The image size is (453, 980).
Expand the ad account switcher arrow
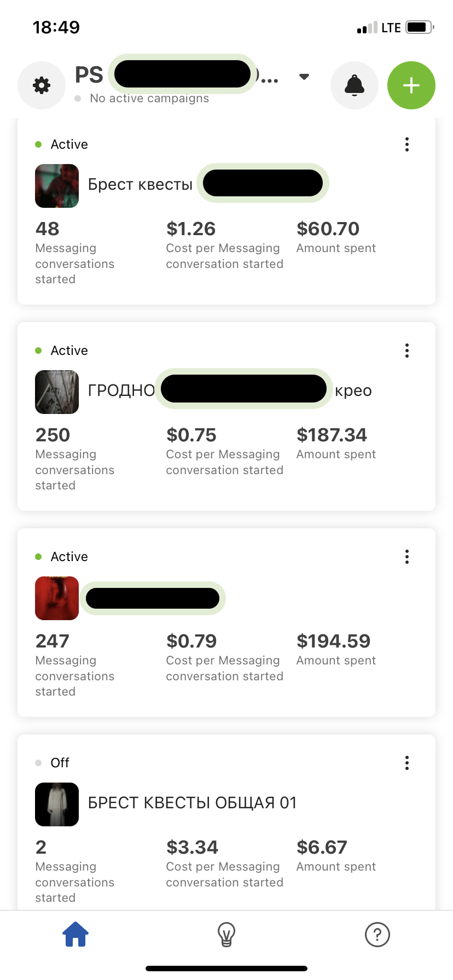coord(304,77)
